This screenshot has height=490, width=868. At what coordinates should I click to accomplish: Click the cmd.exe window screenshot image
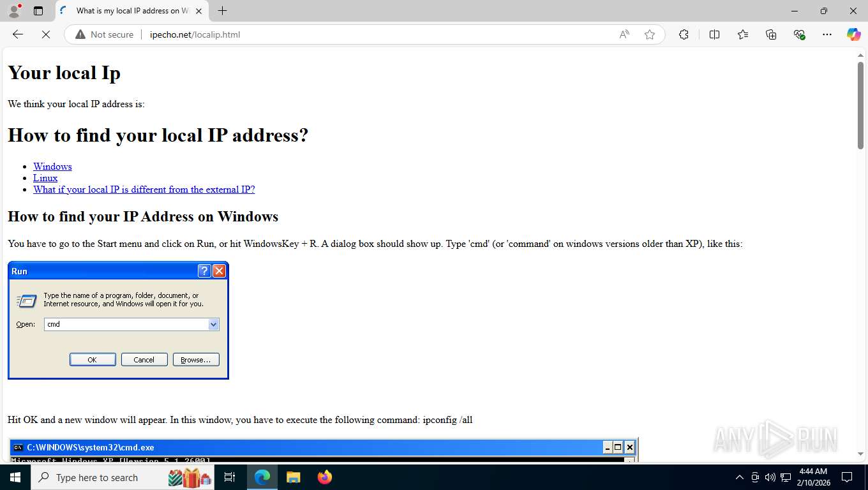tap(324, 450)
